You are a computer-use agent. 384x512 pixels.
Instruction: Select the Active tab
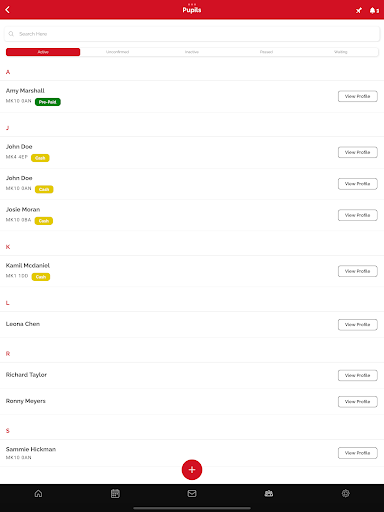(x=43, y=52)
